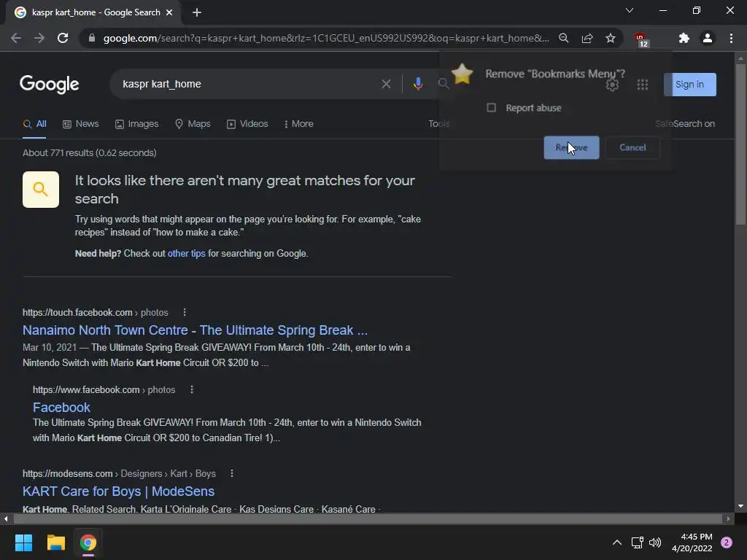Start voice search with microphone
Image resolution: width=747 pixels, height=560 pixels.
(x=418, y=84)
